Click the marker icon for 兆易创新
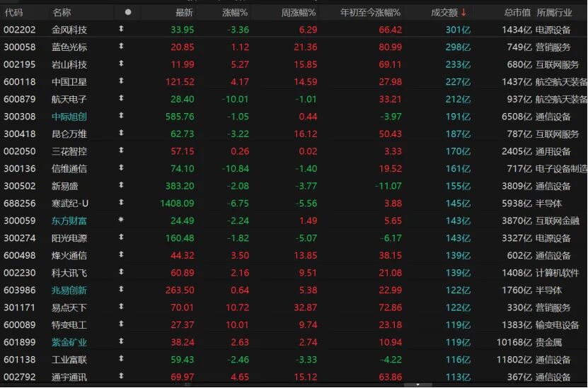Viewport: 588px width, 388px height. [121, 289]
